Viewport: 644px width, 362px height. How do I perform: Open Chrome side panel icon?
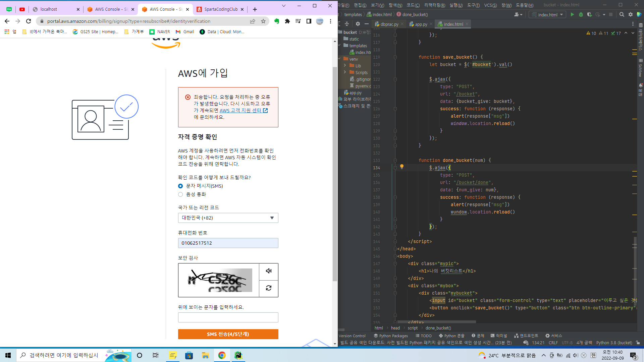(309, 21)
